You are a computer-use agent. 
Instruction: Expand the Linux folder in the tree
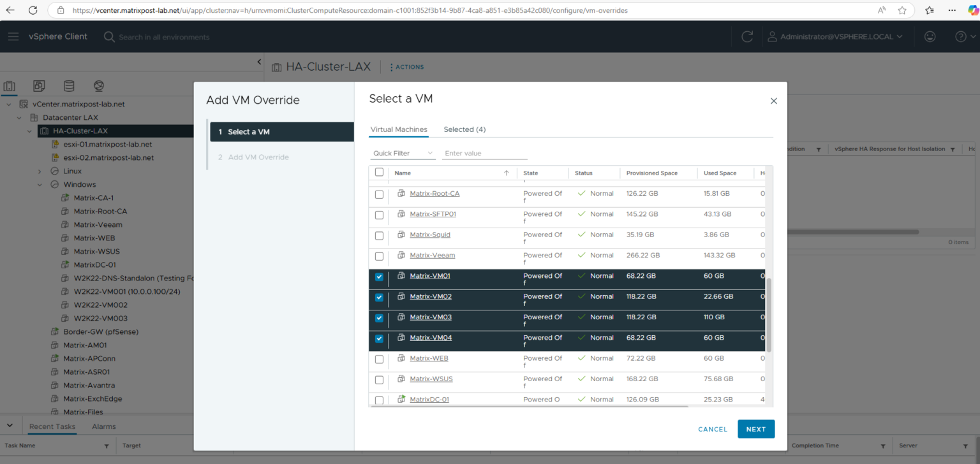(x=39, y=171)
